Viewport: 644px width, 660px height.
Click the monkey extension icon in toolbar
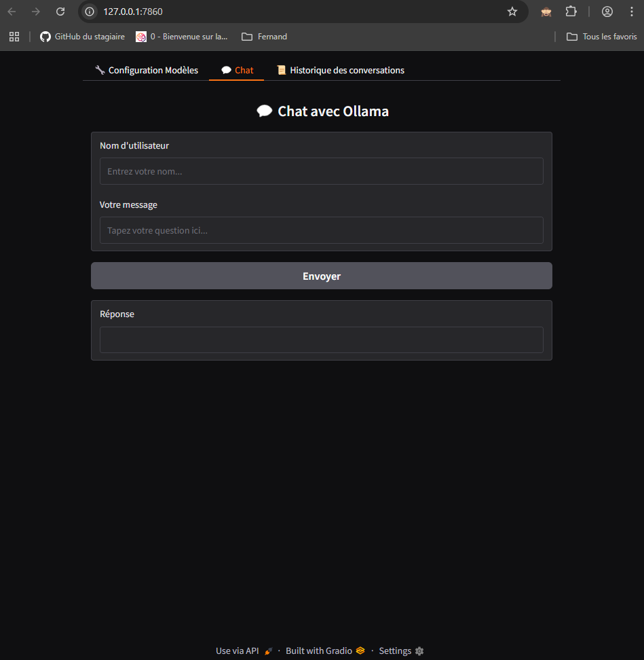(546, 12)
